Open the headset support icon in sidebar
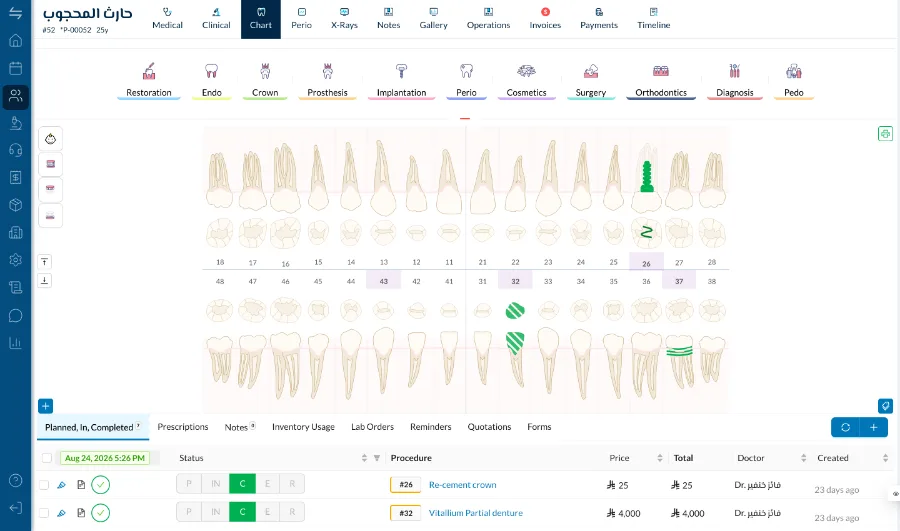The image size is (900, 531). pyautogui.click(x=15, y=150)
